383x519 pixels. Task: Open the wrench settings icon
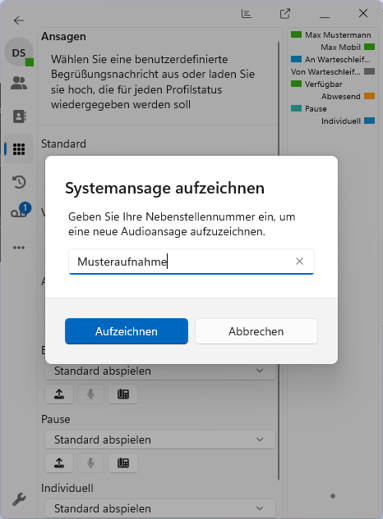tap(19, 499)
